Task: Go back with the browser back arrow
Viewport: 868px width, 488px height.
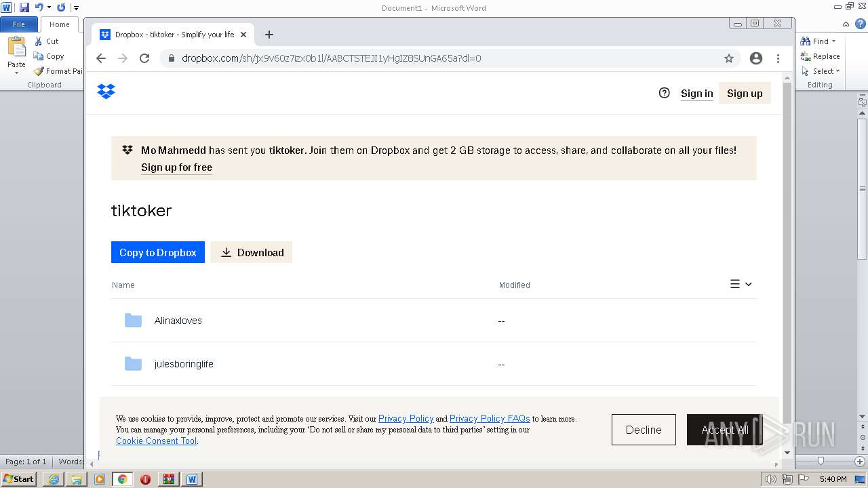Action: 101,58
